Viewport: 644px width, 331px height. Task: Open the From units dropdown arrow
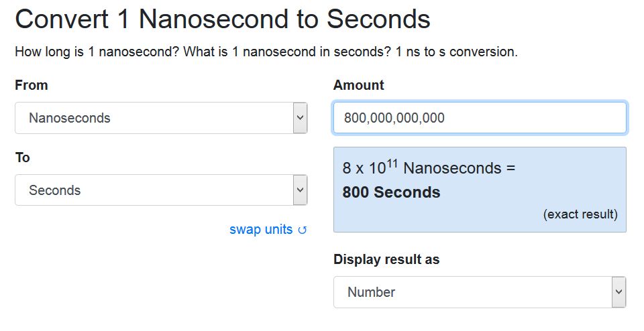pos(301,118)
